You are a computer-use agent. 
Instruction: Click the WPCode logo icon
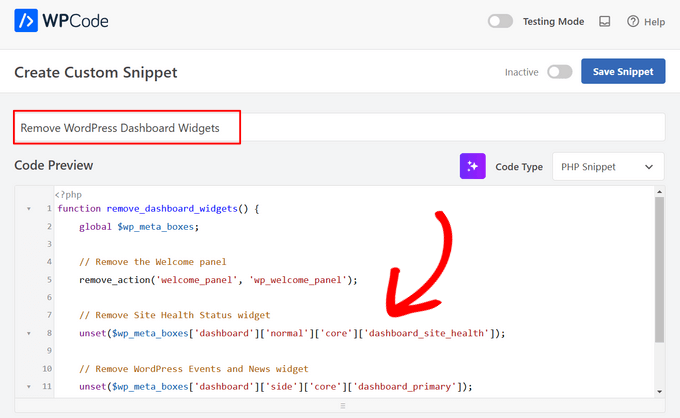[26, 20]
